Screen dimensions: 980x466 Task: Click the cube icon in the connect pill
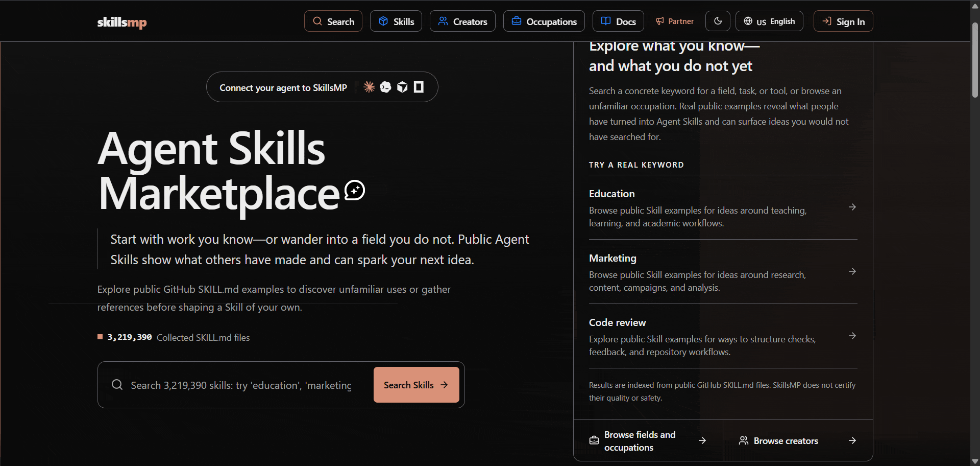coord(402,87)
